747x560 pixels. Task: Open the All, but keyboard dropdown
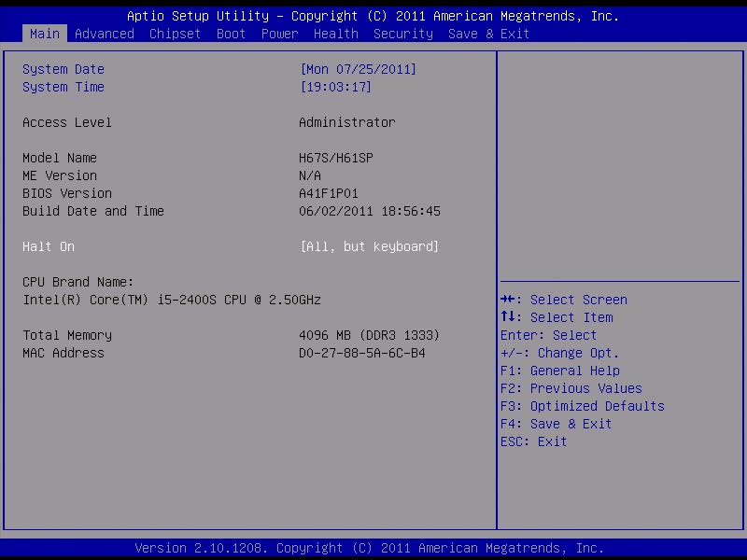(369, 246)
